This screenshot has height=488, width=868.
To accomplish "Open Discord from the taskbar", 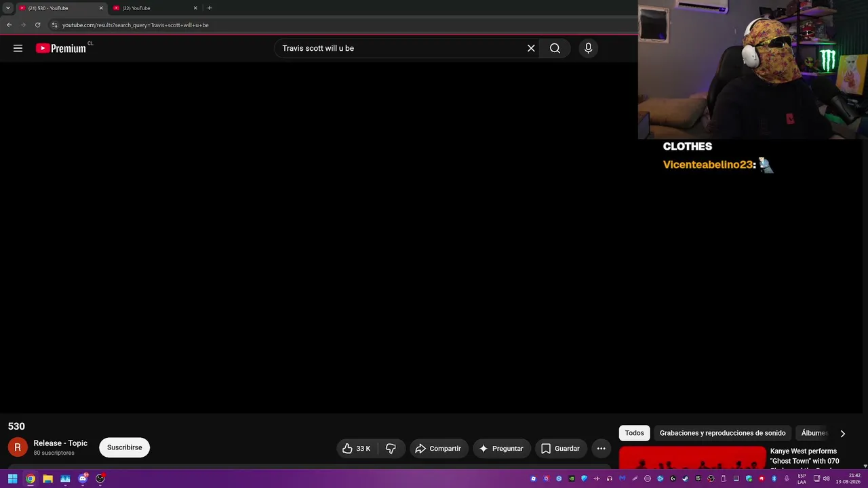I will (x=83, y=479).
